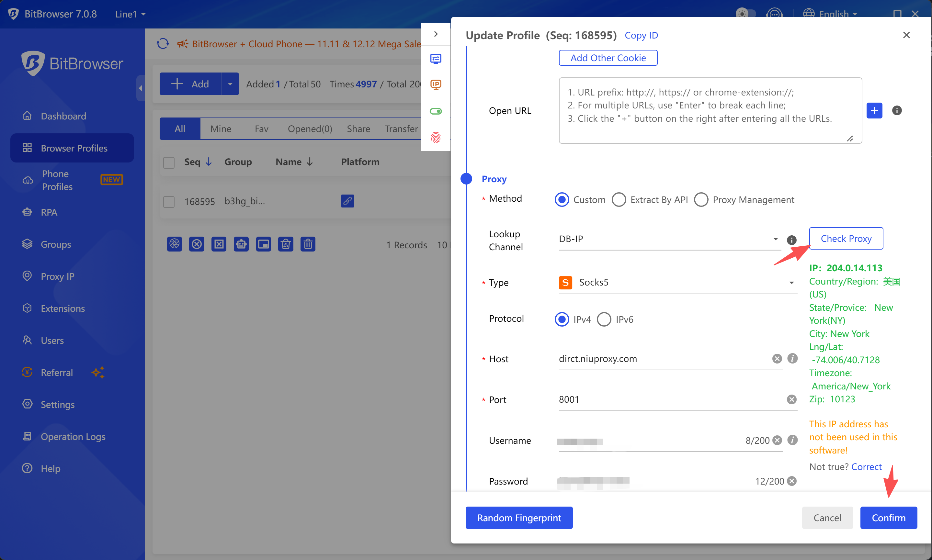Switch to the Fav tab

[x=262, y=129]
